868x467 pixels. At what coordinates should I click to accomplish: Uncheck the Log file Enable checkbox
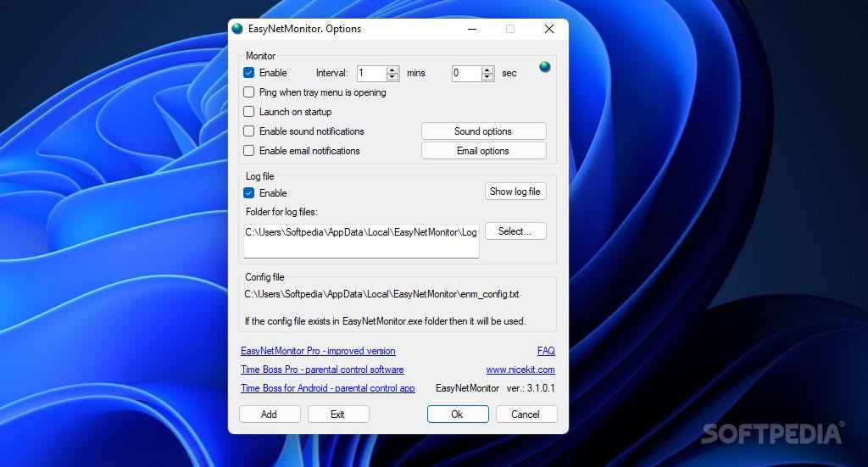249,192
